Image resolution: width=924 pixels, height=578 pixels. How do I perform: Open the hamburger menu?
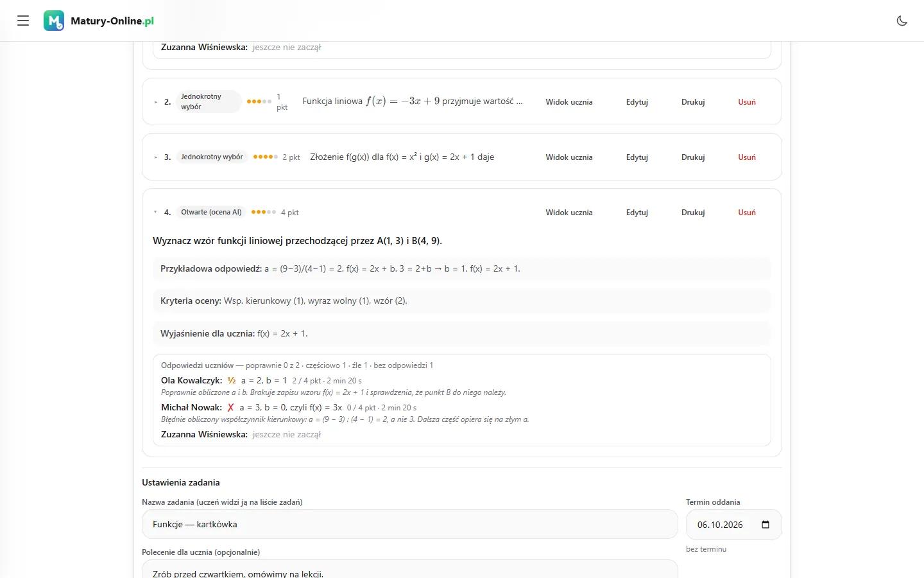tap(23, 21)
